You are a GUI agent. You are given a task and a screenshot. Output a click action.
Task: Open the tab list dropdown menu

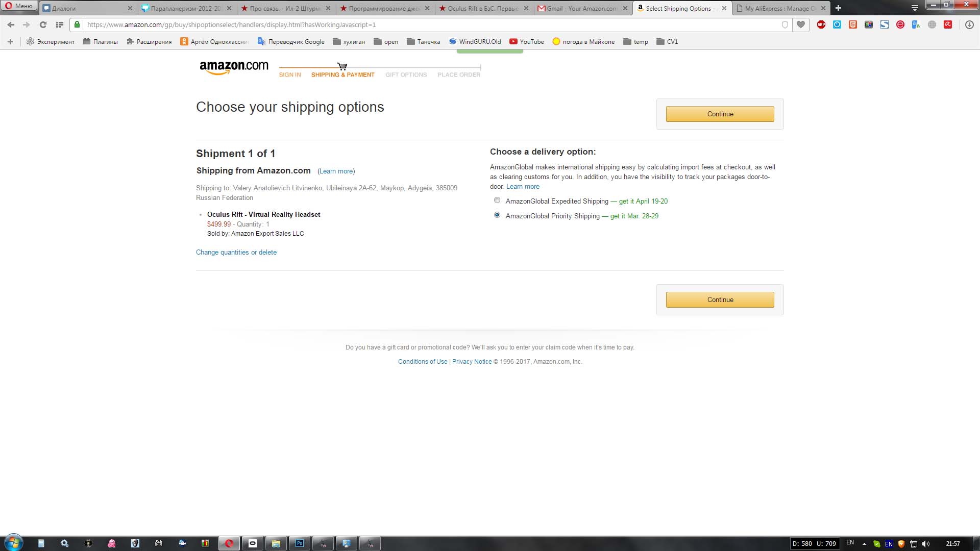915,8
